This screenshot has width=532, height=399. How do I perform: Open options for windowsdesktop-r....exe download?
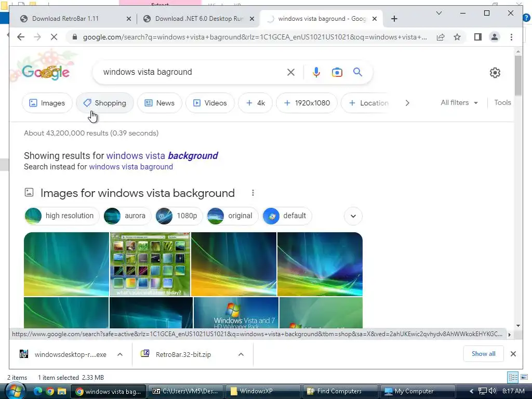tap(120, 354)
